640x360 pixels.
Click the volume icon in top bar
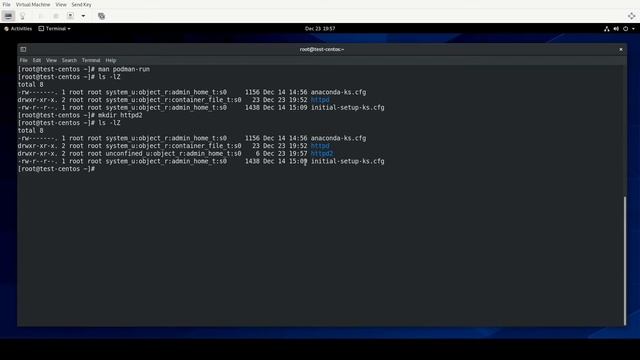(616, 29)
